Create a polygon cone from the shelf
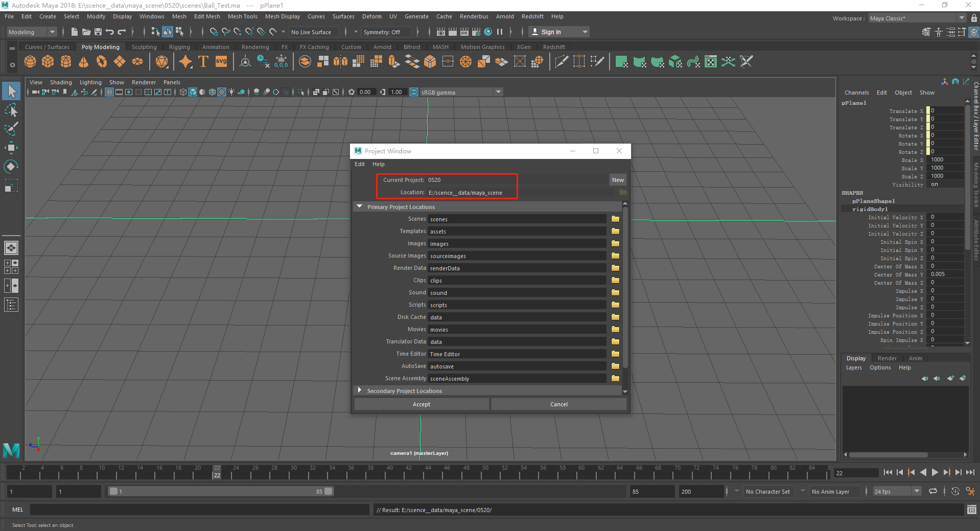This screenshot has height=531, width=980. 84,62
